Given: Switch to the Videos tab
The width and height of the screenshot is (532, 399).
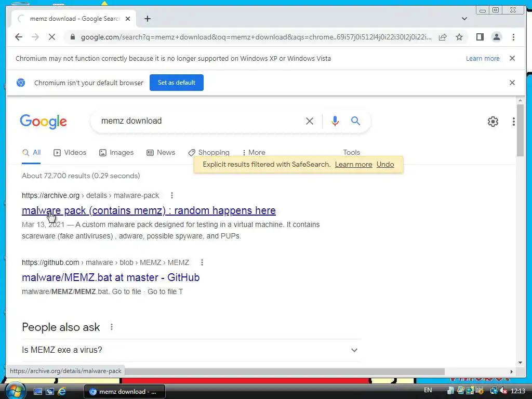Looking at the screenshot, I should (x=70, y=153).
